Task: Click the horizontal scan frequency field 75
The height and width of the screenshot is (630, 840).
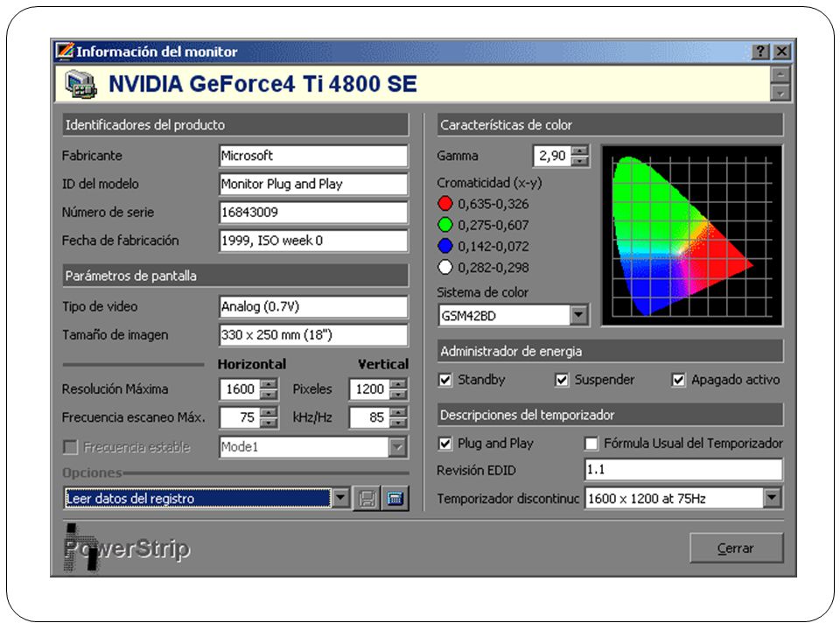Action: pos(240,417)
